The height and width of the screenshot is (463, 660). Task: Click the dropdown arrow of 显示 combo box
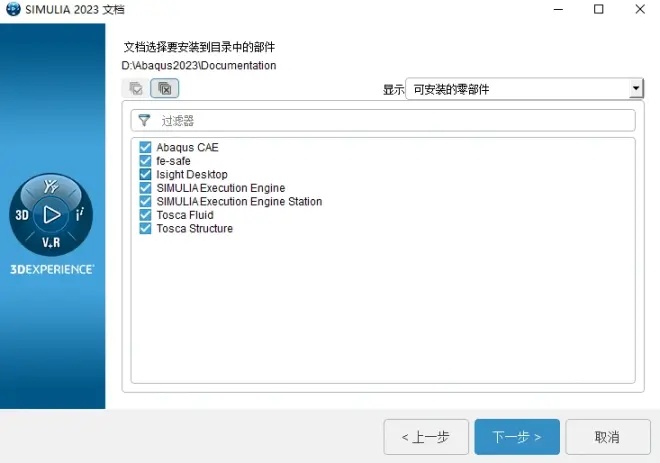(636, 88)
